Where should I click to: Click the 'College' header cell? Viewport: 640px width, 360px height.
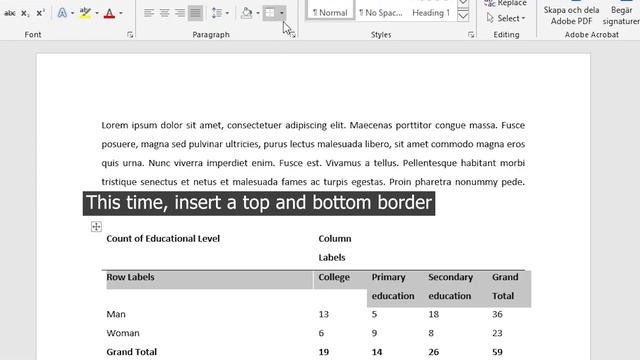pyautogui.click(x=334, y=277)
